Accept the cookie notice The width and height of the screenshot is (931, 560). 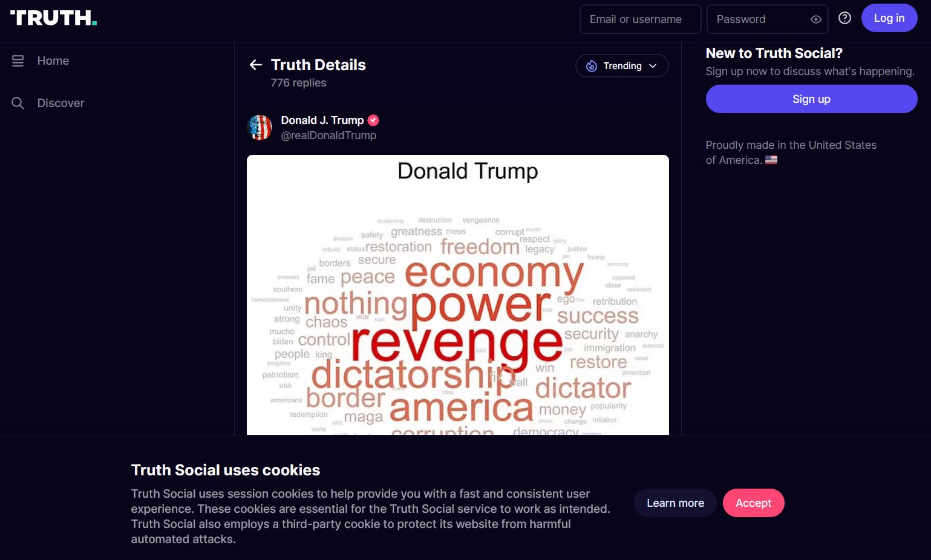click(x=753, y=503)
